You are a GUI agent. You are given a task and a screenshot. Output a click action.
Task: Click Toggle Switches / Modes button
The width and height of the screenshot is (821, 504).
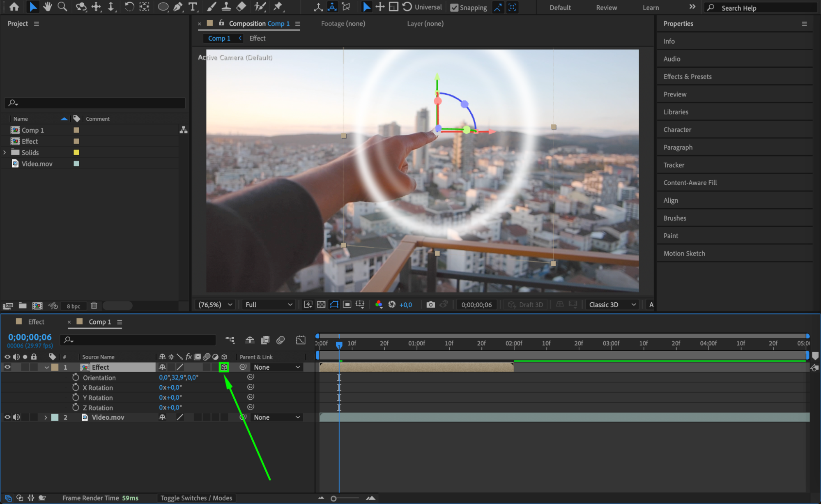pos(196,498)
